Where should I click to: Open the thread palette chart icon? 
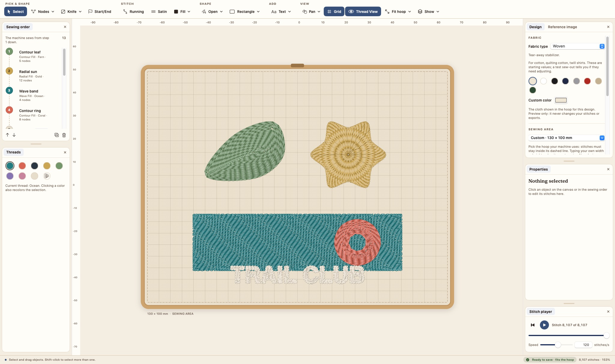click(47, 176)
